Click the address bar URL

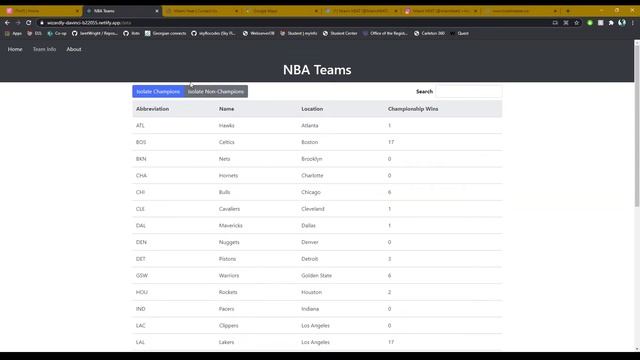click(x=89, y=23)
